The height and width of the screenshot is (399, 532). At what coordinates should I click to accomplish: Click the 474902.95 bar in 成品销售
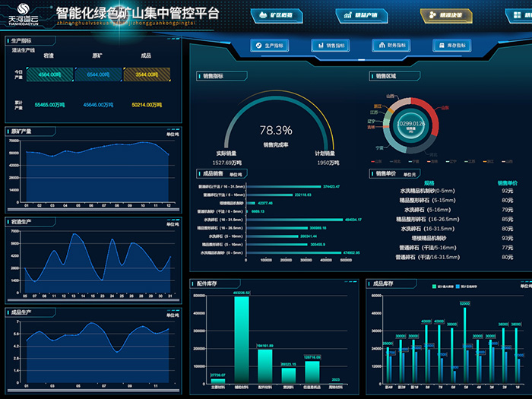point(294,253)
